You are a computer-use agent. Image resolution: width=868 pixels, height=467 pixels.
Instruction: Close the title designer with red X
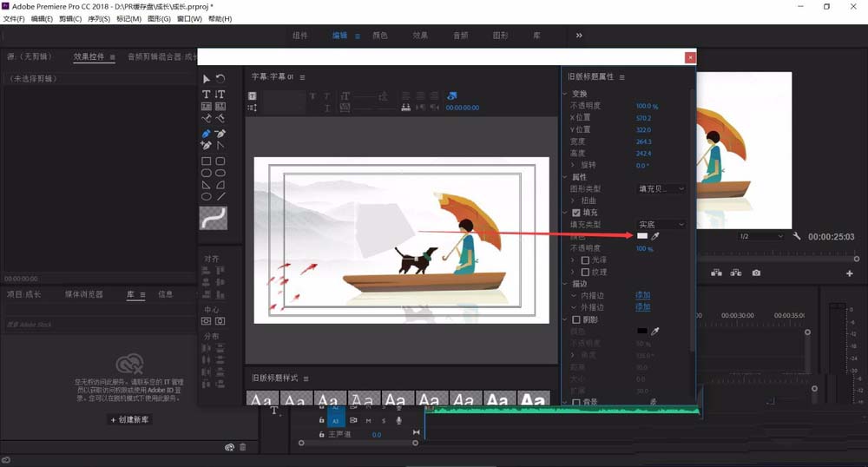[x=690, y=57]
